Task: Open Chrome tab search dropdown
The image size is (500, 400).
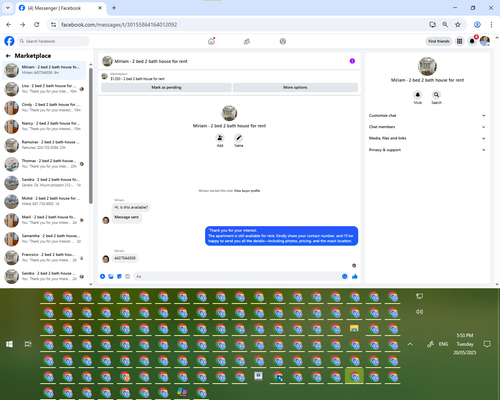Action: click(x=7, y=8)
